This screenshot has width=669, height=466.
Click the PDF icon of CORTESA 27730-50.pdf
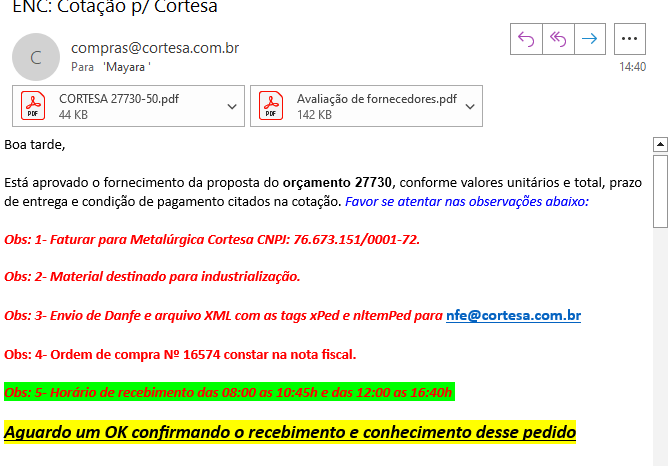pos(35,105)
